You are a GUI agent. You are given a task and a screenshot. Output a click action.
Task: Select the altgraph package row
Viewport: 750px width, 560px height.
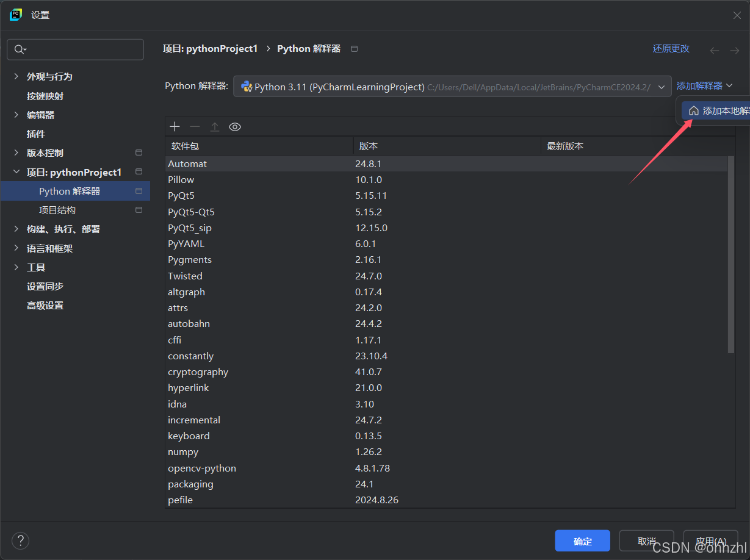(x=446, y=292)
